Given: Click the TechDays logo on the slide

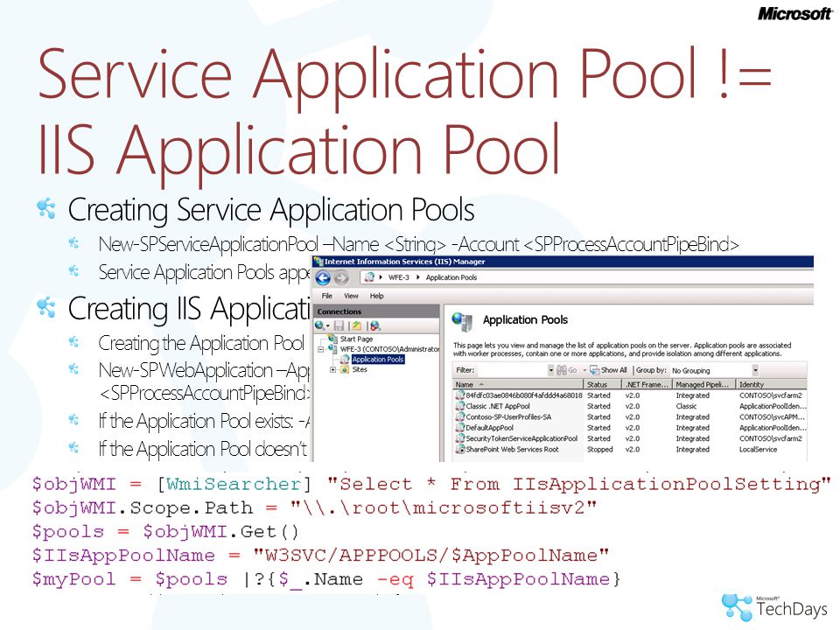Looking at the screenshot, I should (x=774, y=607).
